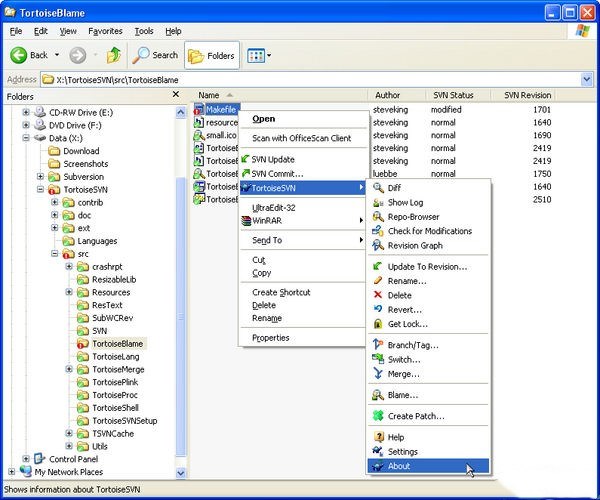Choose Properties in the context menu

tap(270, 338)
